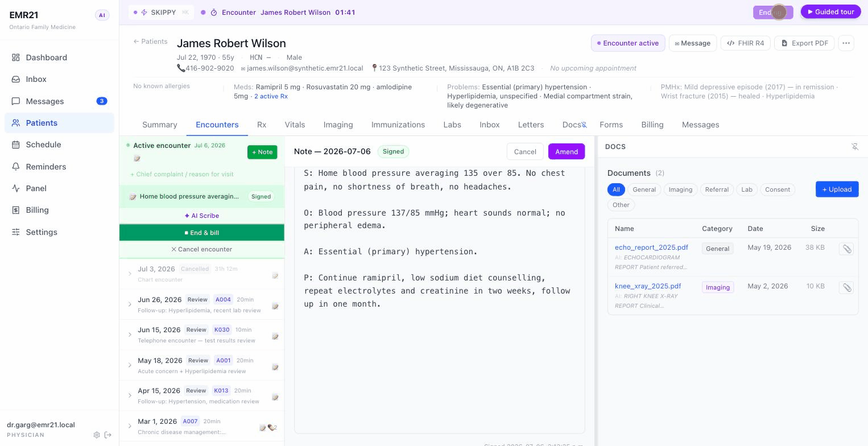The width and height of the screenshot is (868, 446).
Task: Click the green End & bill button
Action: click(202, 233)
